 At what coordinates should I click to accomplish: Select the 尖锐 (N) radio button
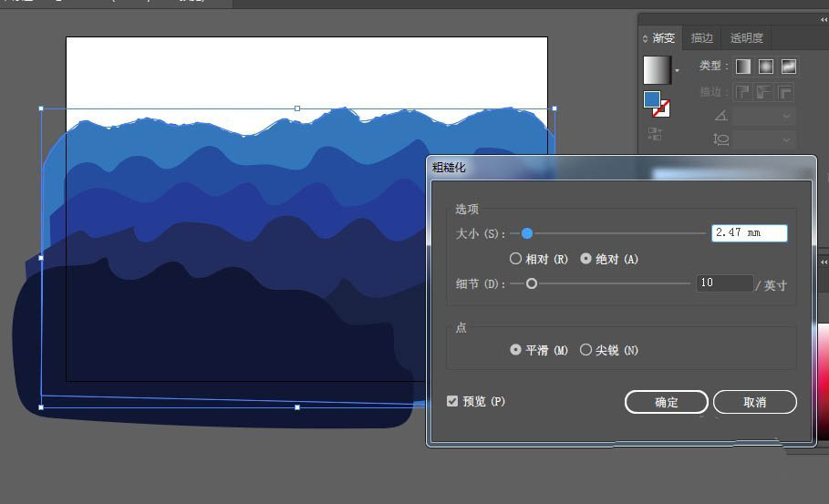585,350
